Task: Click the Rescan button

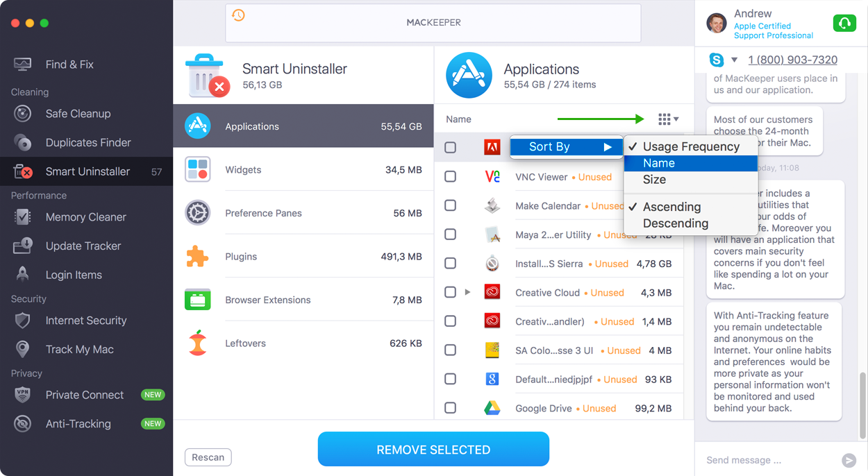Action: click(208, 457)
